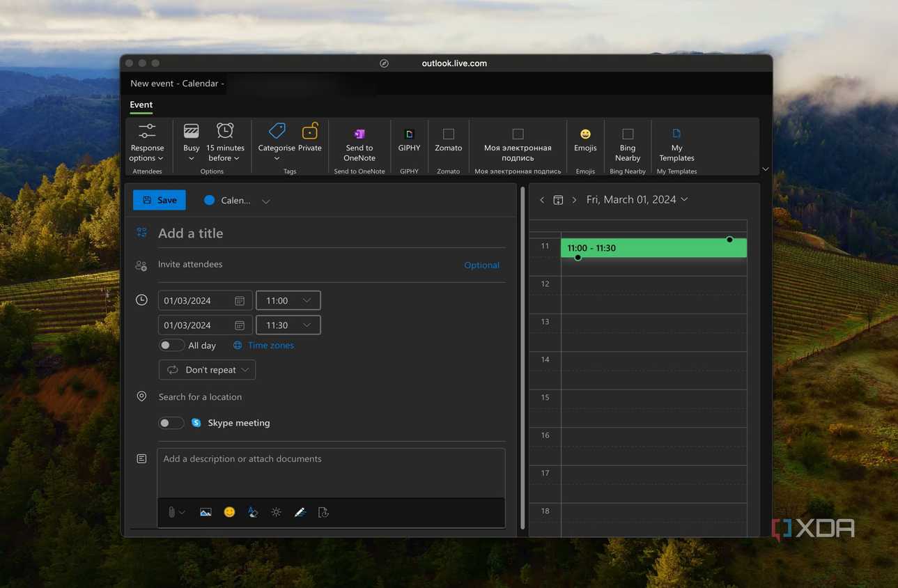Click the Invite attendees field
Viewport: 898px width, 588px height.
pyautogui.click(x=307, y=265)
